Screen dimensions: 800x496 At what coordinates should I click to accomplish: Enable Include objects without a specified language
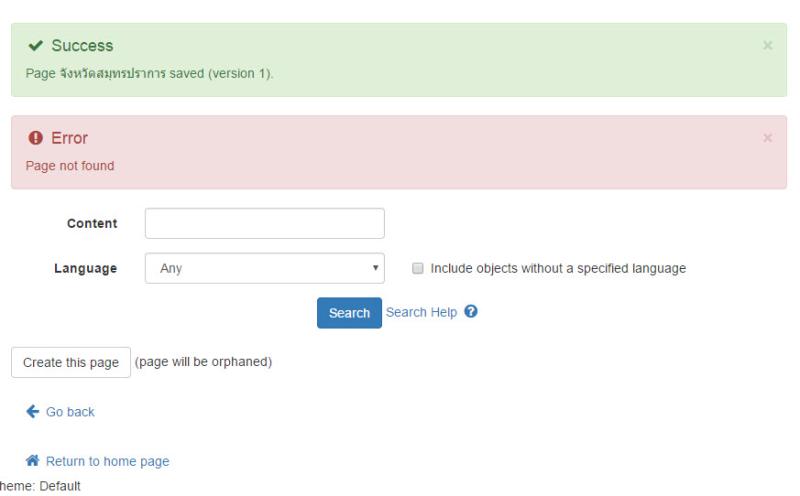tap(417, 268)
